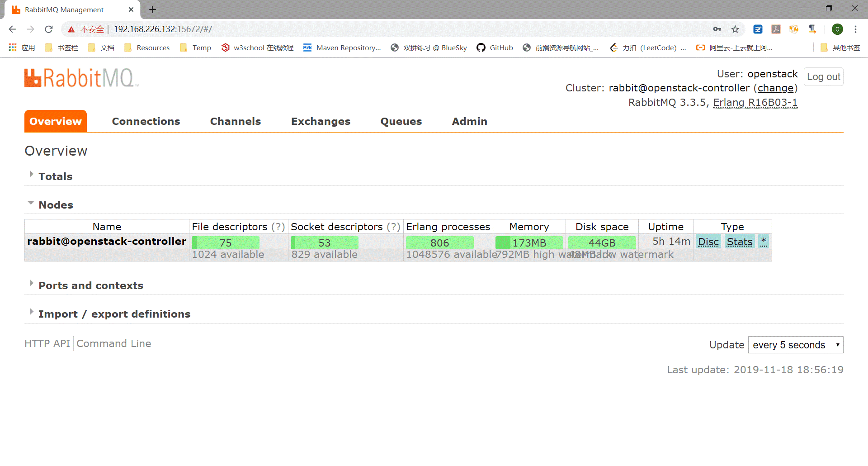Open the blue Z browser extension

click(x=758, y=29)
